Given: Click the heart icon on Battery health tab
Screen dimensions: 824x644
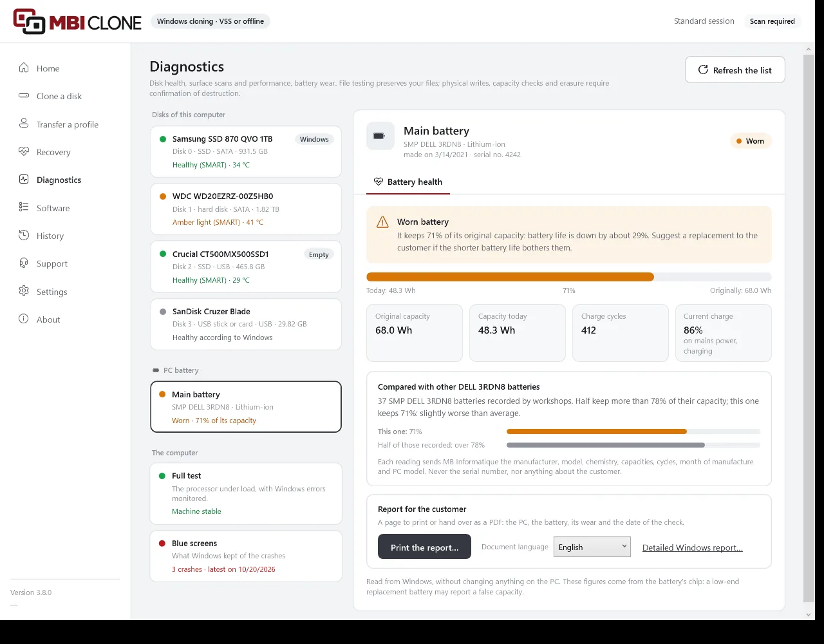Looking at the screenshot, I should point(379,182).
